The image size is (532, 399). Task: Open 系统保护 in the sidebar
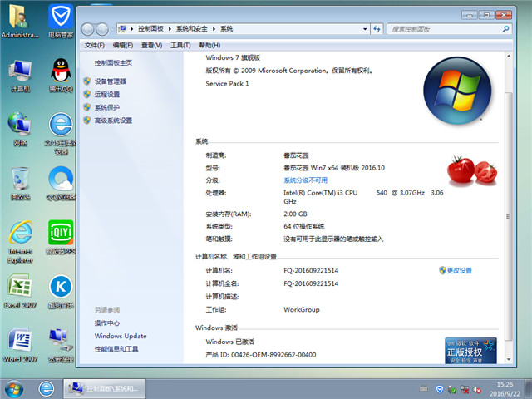107,107
